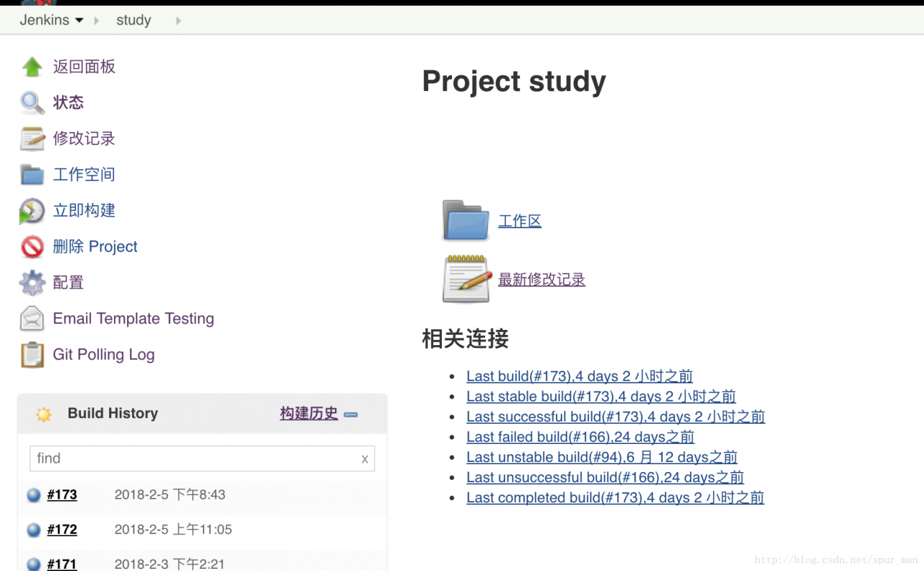
Task: Open the 修改记录 sidebar item
Action: (x=84, y=139)
